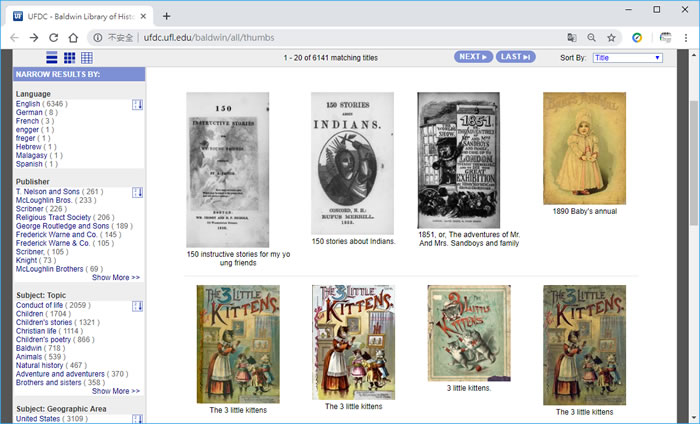Narrow by Brothers and sisters topic
The image size is (700, 424).
(x=49, y=382)
